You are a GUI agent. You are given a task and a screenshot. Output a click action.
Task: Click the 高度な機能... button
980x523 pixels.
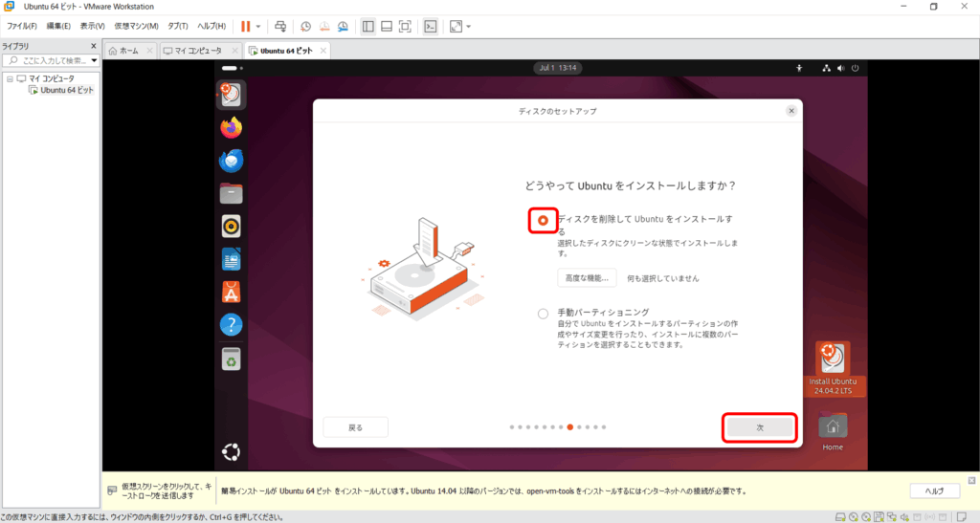click(587, 278)
